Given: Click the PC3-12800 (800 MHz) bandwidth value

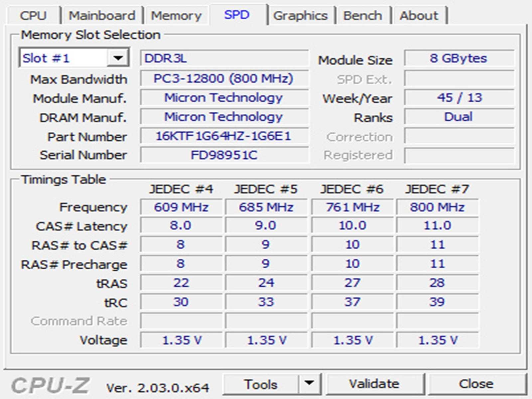Looking at the screenshot, I should [224, 78].
